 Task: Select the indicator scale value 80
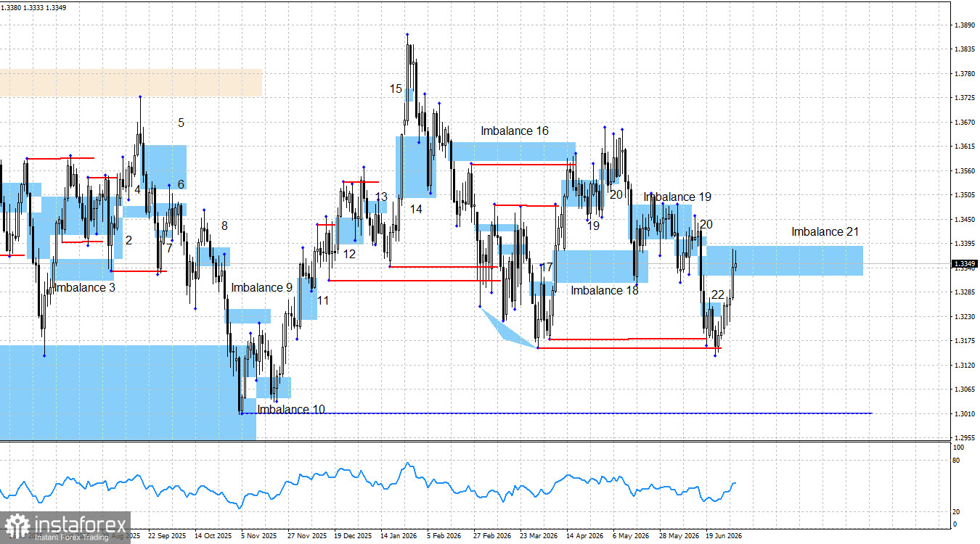click(x=955, y=461)
